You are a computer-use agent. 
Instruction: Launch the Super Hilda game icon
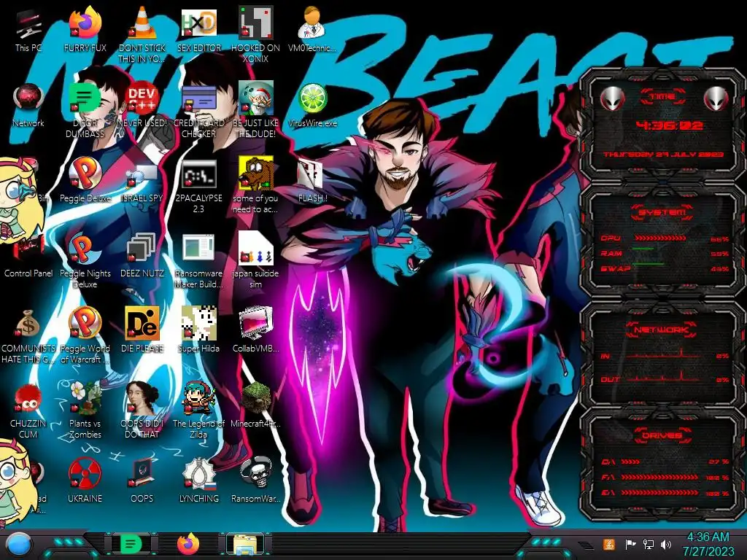point(198,330)
